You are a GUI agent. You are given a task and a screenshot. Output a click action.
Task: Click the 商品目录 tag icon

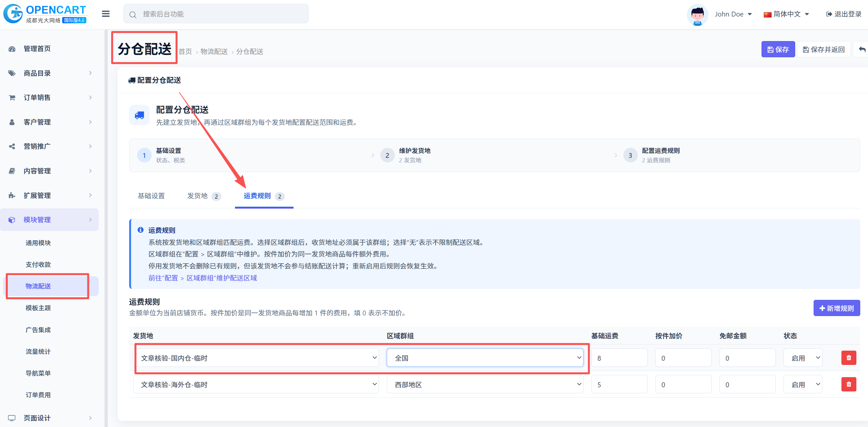[x=12, y=73]
